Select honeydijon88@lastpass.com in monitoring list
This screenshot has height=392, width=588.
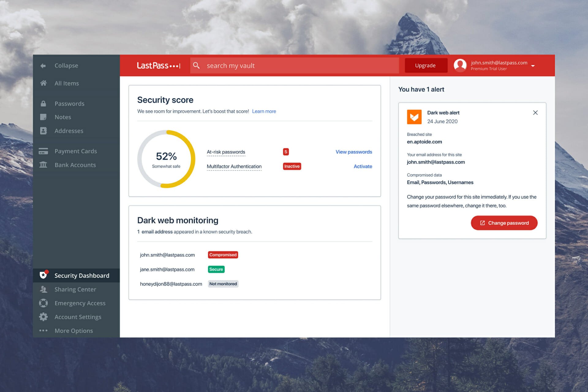coord(171,284)
